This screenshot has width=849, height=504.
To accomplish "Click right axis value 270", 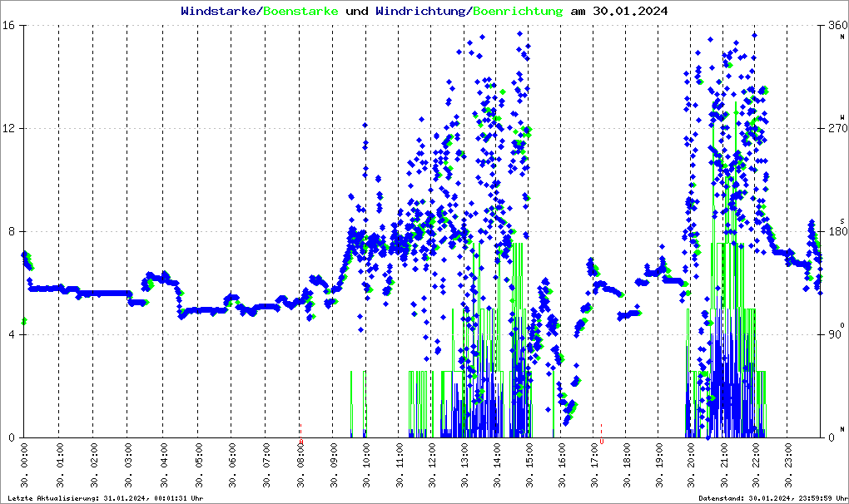I will (x=837, y=129).
